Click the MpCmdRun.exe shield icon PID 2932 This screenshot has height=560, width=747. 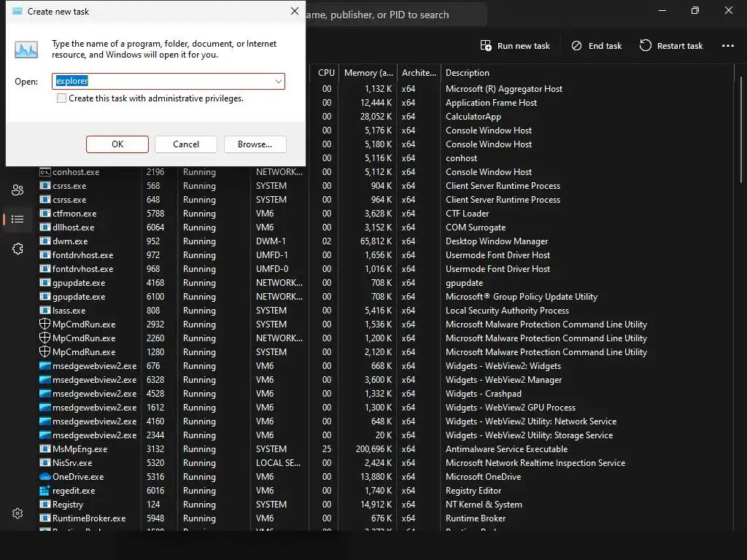coord(44,324)
